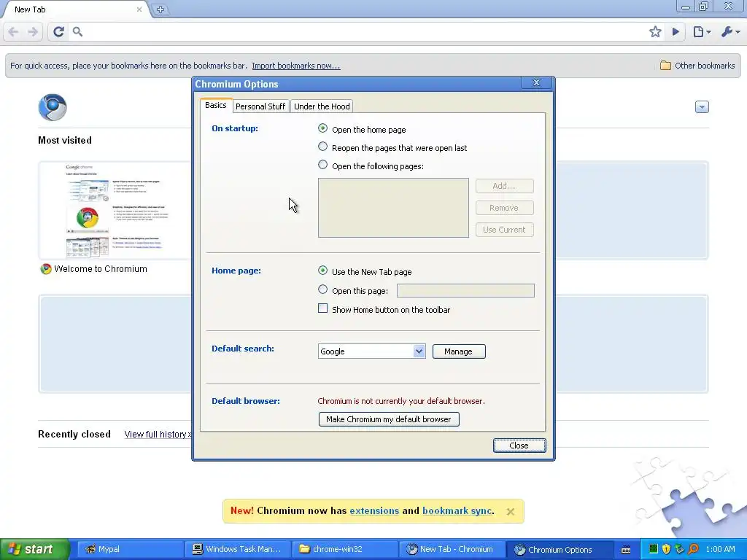Switch to Windows Task Manager taskbar item
747x560 pixels.
[237, 549]
